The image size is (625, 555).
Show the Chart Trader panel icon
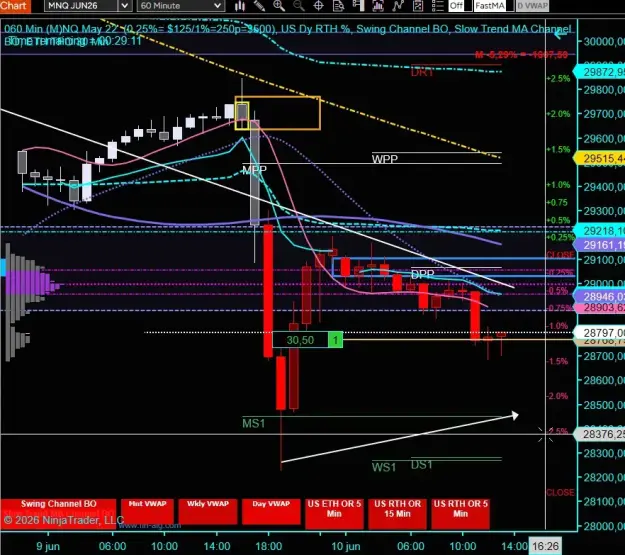(358, 6)
